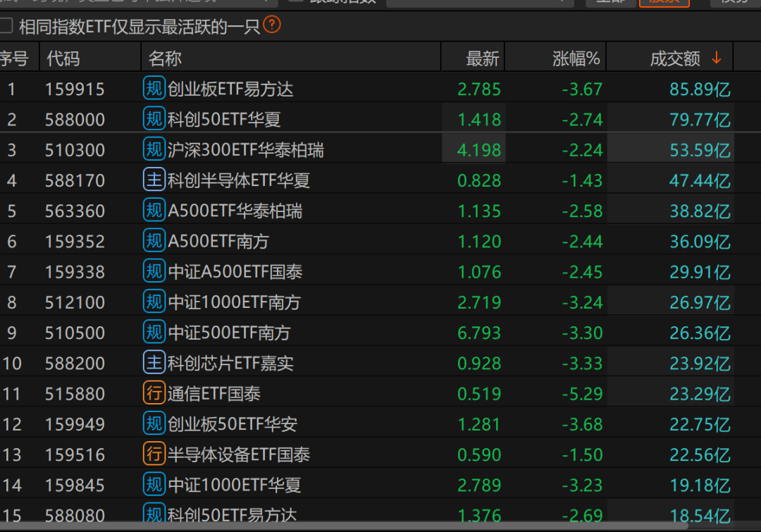
Task: Click 规 badge beside 沪深300ETF华泰柏瑞
Action: (154, 149)
